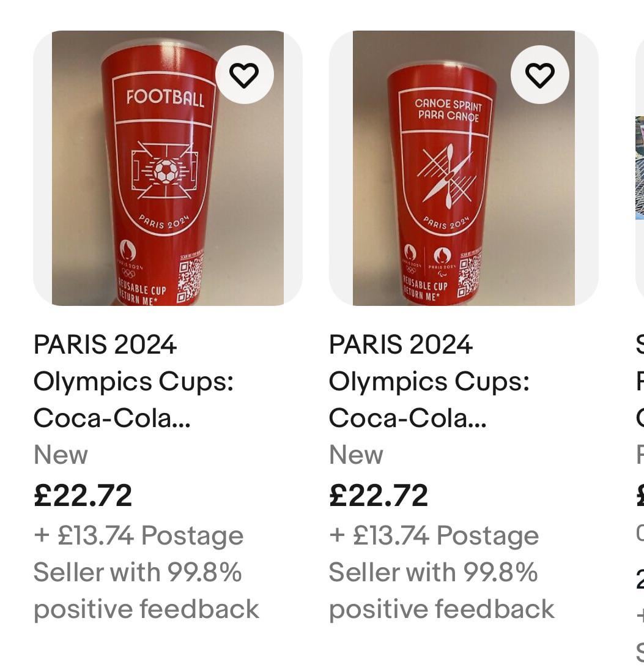Open the cut-off third listing title text
The width and height of the screenshot is (644, 670).
coord(639,381)
